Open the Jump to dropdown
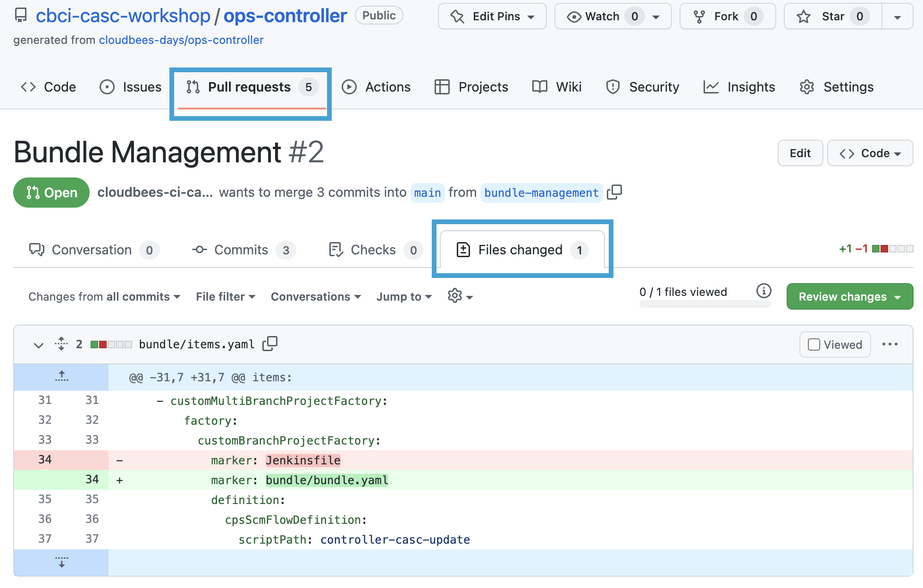The height and width of the screenshot is (588, 923). click(404, 296)
